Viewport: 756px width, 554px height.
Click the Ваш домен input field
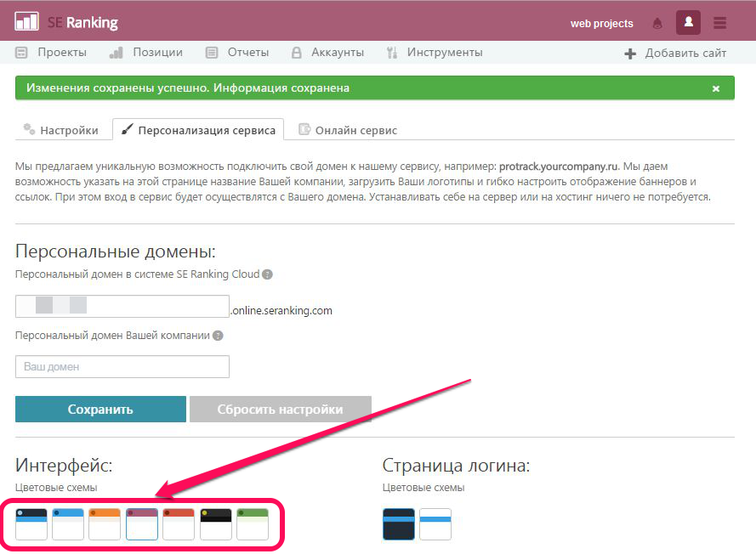(122, 366)
